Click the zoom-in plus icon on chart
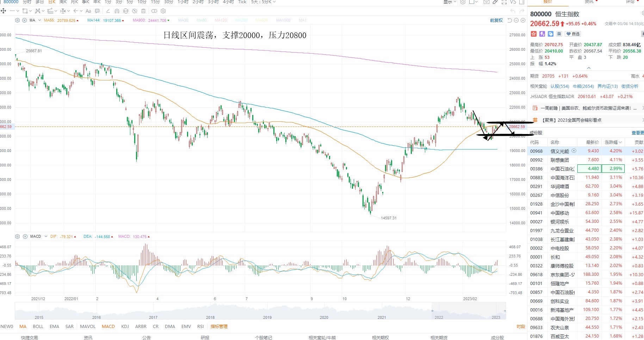The height and width of the screenshot is (340, 644). click(x=523, y=20)
